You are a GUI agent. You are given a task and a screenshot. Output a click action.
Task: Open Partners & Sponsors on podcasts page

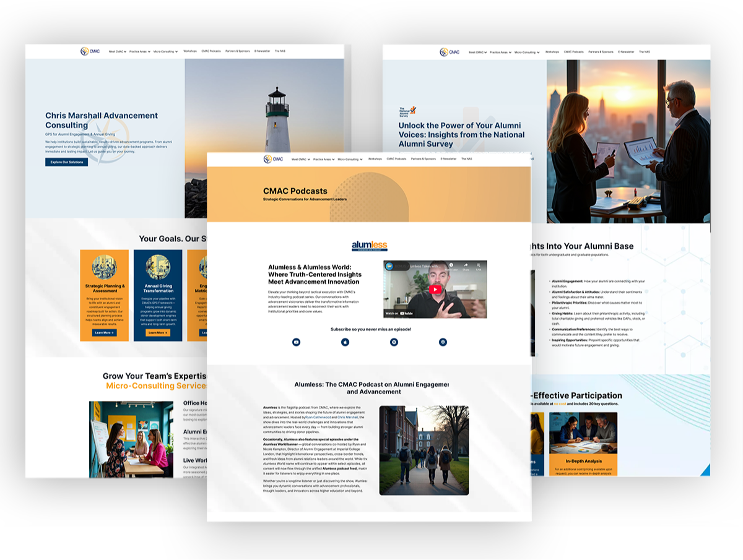point(424,159)
